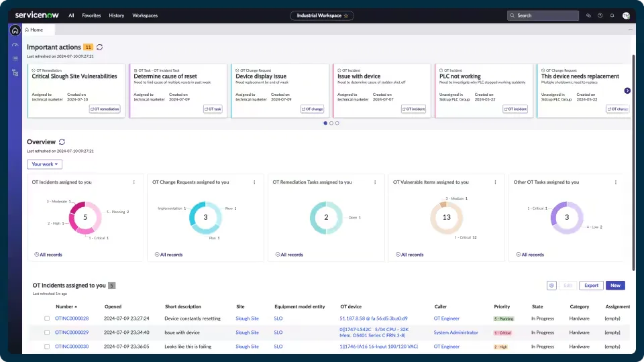
Task: Tick the checkbox for OTINC0000029
Action: [47, 333]
